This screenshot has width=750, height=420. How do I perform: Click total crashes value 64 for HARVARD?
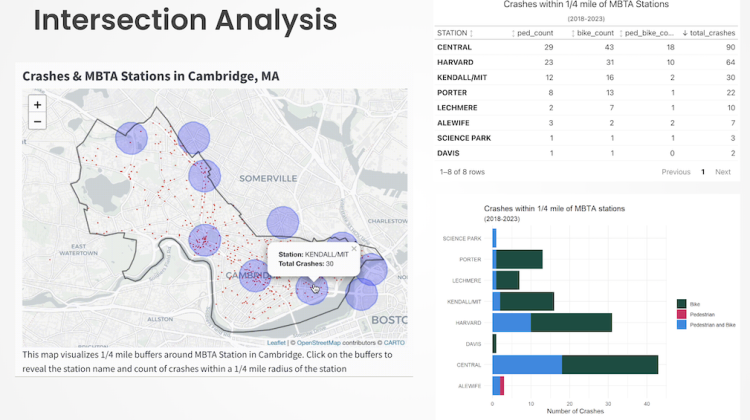pos(730,63)
